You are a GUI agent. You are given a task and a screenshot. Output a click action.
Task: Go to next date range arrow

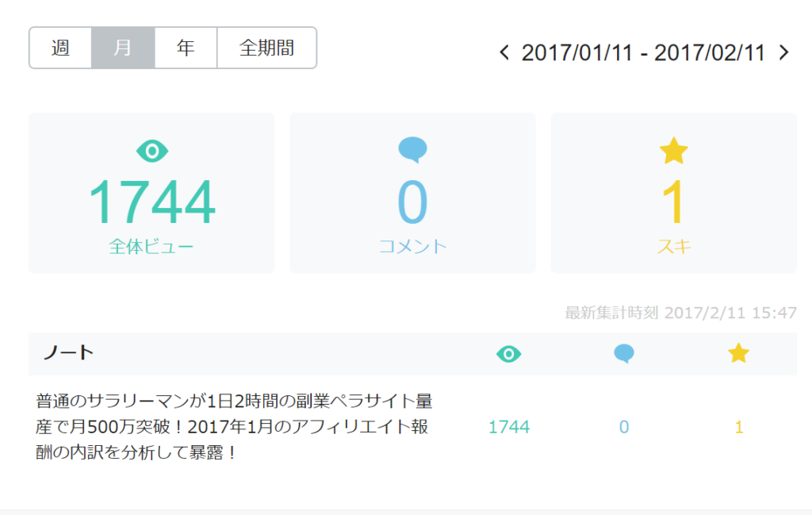pos(783,53)
